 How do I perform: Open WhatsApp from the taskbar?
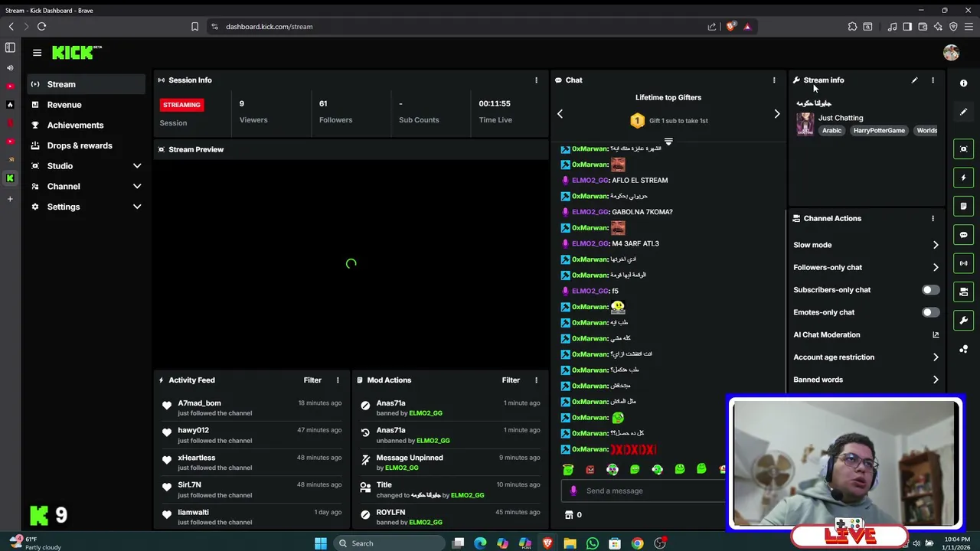pyautogui.click(x=593, y=543)
